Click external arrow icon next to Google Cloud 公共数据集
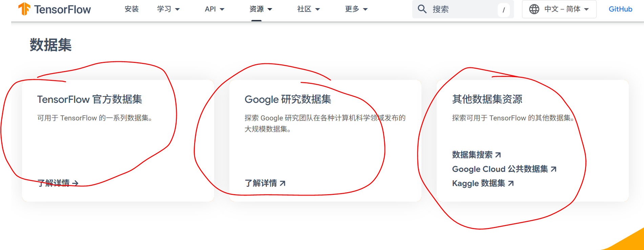Image resolution: width=644 pixels, height=250 pixels. tap(554, 169)
